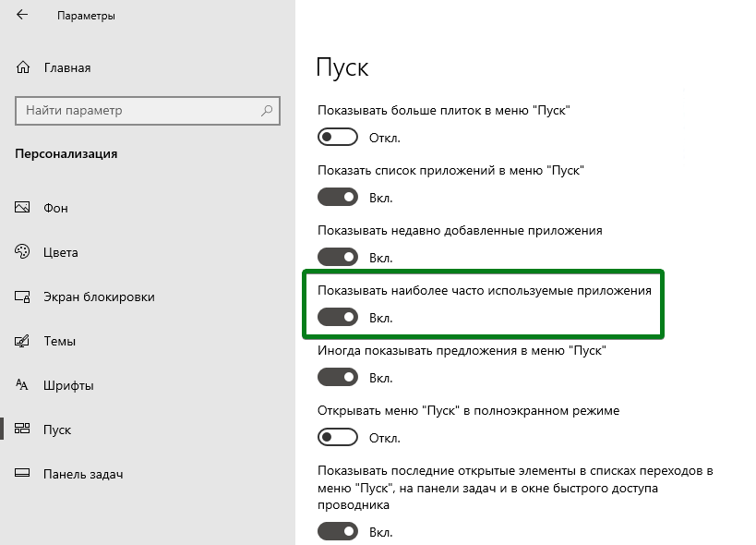
Task: Toggle most frequently used apps switch
Action: pos(338,318)
